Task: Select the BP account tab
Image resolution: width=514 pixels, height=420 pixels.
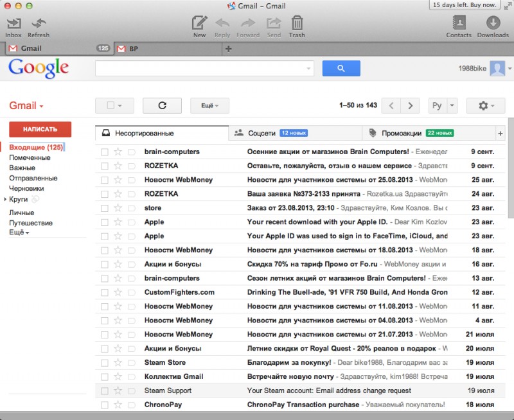Action: point(168,49)
